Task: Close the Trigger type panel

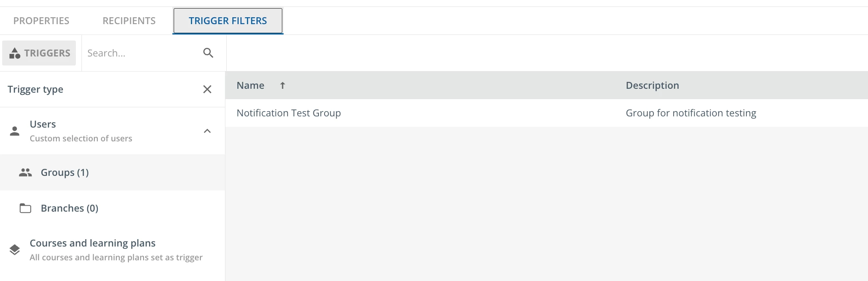Action: (207, 89)
